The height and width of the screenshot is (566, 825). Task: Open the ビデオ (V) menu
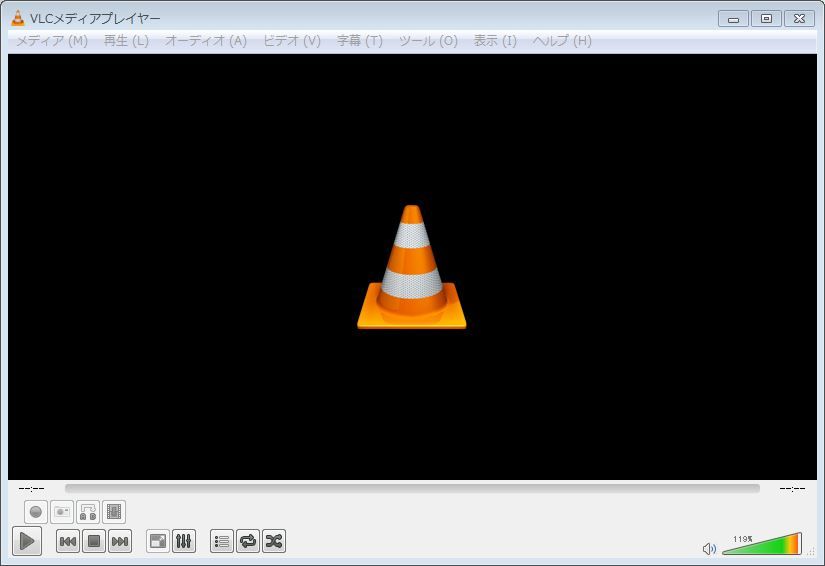(x=292, y=41)
